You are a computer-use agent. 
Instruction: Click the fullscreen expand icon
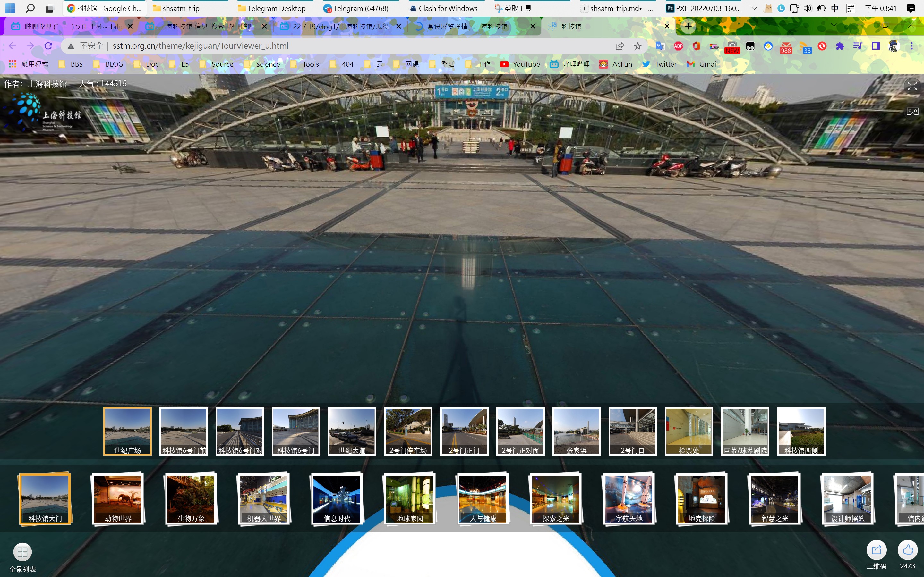click(911, 85)
